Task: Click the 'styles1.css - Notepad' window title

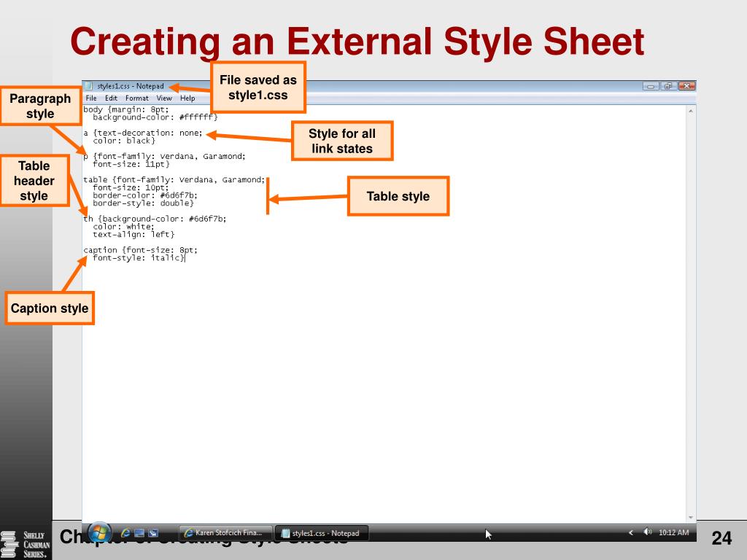Action: [131, 86]
